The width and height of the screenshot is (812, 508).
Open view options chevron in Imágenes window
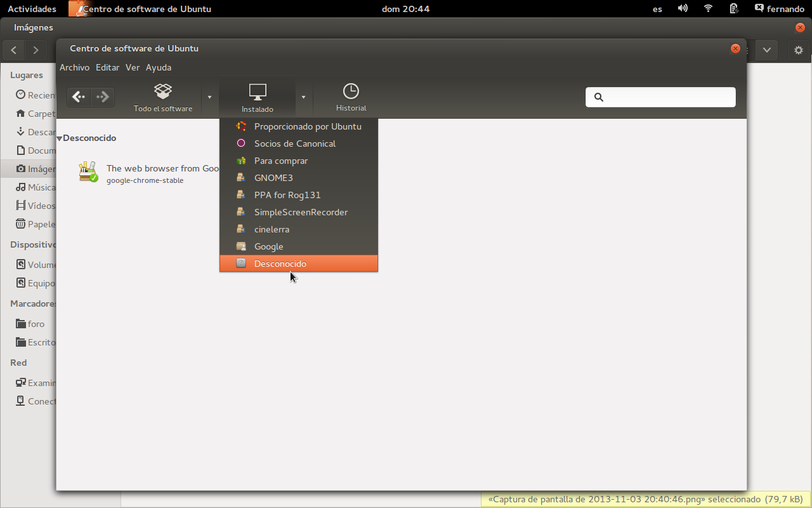coord(767,50)
